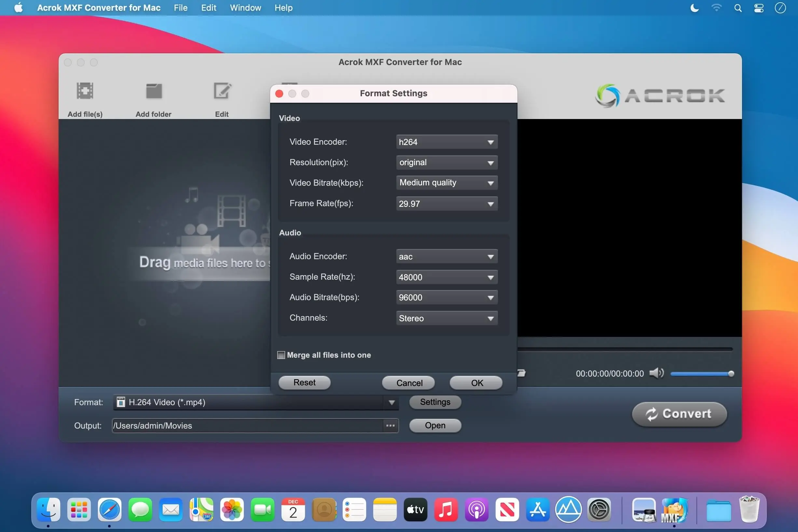Click the Add folder toolbar icon
This screenshot has height=532, width=798.
click(154, 91)
